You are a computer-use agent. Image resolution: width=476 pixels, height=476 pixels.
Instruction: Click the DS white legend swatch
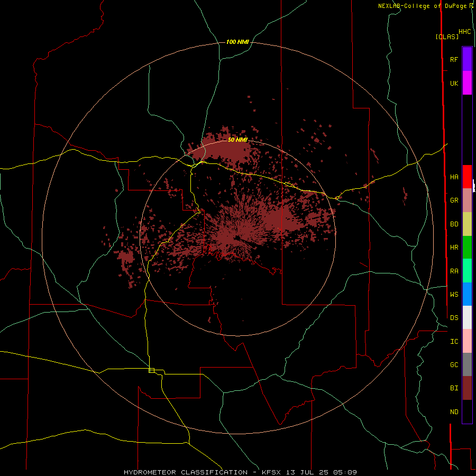tap(467, 317)
